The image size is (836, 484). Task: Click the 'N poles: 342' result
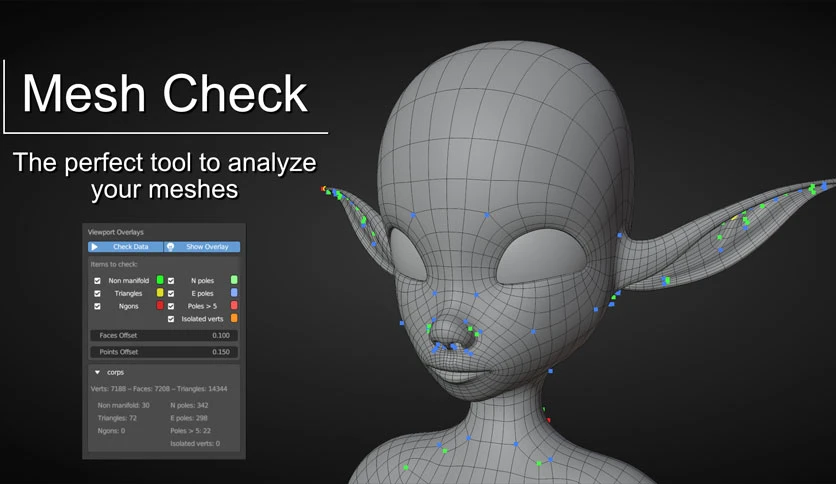pyautogui.click(x=189, y=405)
